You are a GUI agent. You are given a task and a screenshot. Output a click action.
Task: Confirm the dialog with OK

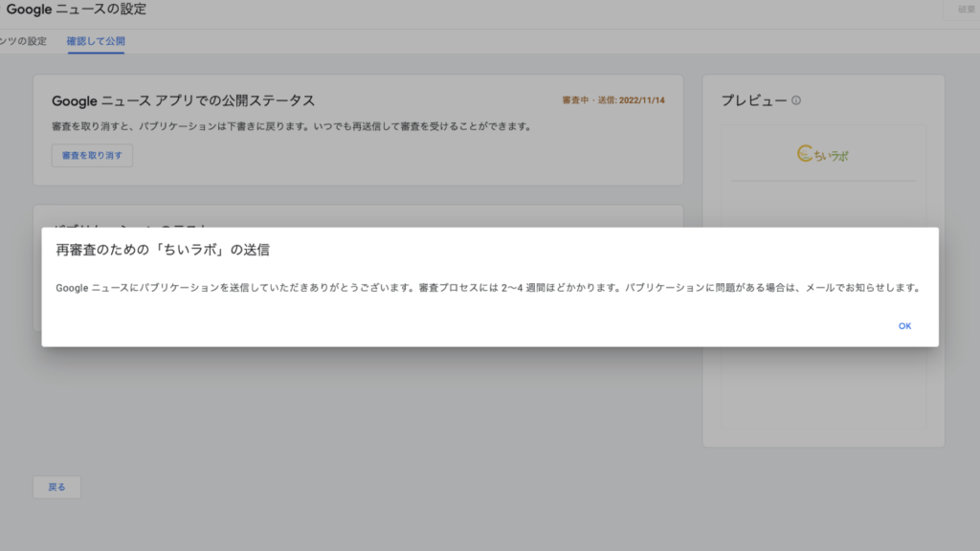pos(904,326)
